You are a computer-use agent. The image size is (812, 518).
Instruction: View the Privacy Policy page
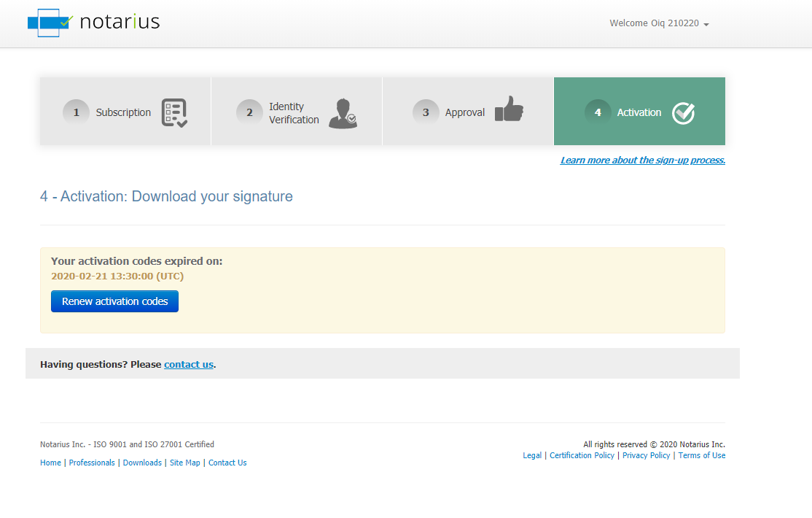[x=646, y=455]
